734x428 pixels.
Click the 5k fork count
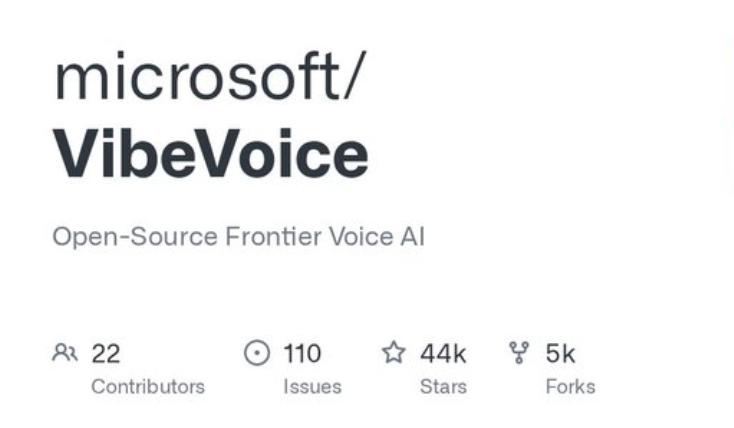[x=560, y=353]
